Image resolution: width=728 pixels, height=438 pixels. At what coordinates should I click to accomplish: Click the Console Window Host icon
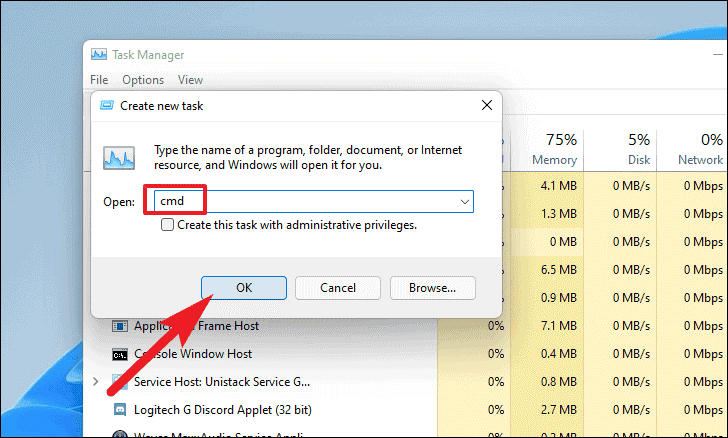coord(119,354)
